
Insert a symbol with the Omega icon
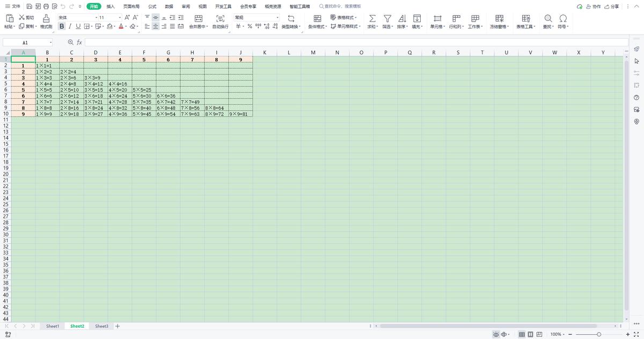pyautogui.click(x=563, y=18)
